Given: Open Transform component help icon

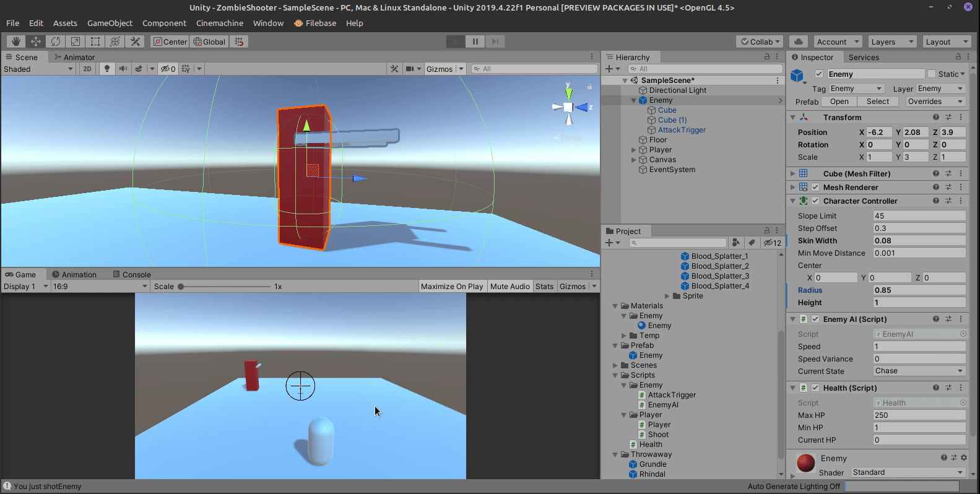Looking at the screenshot, I should (936, 117).
